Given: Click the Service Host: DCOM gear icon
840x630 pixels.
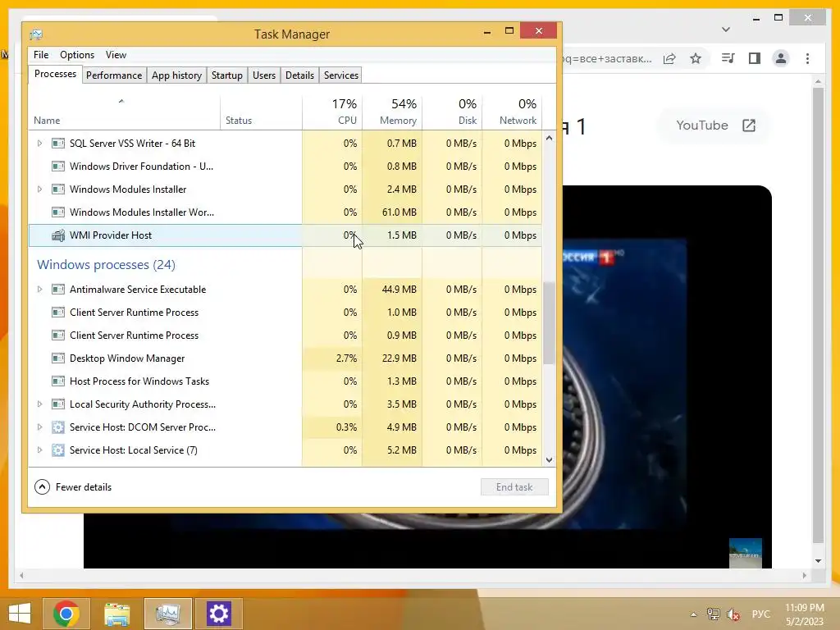Looking at the screenshot, I should click(58, 427).
